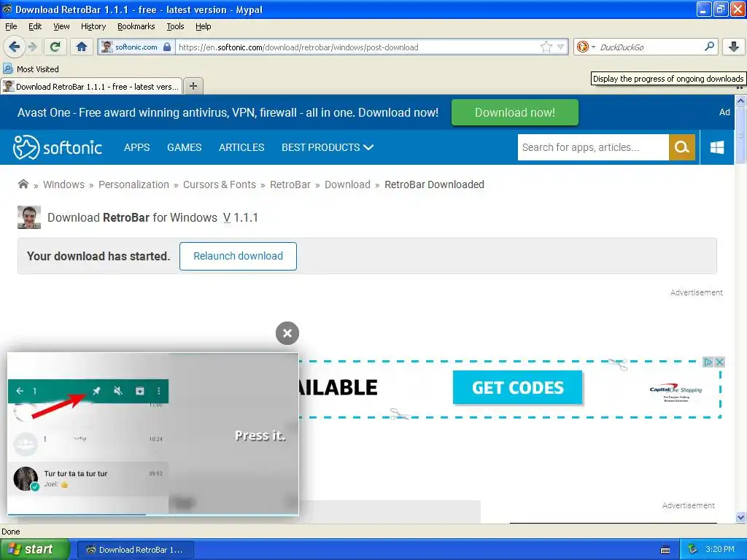Screen dimensions: 747x560
Task: Click the orange Softonic search button
Action: 682,147
